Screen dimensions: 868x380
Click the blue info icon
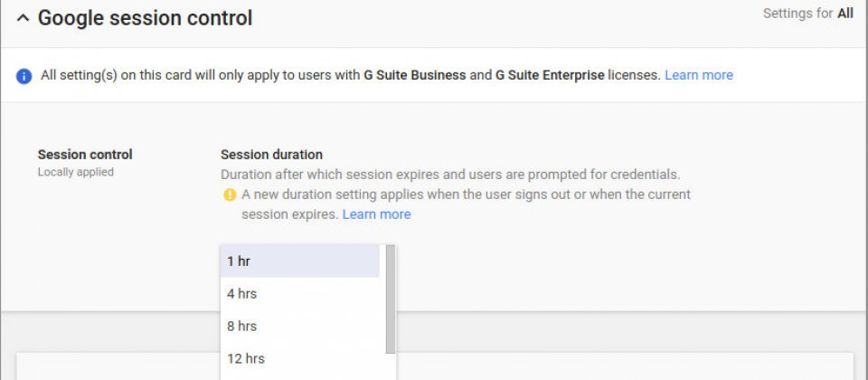[24, 76]
